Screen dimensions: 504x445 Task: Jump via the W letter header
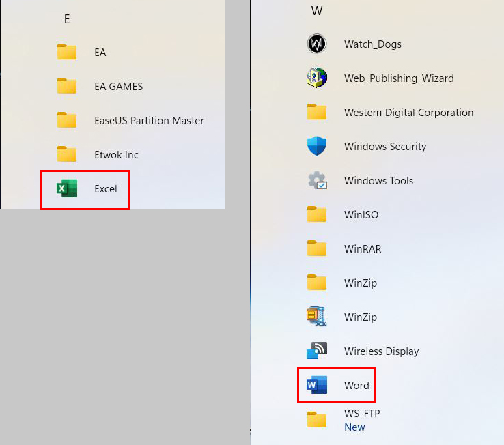click(x=317, y=11)
